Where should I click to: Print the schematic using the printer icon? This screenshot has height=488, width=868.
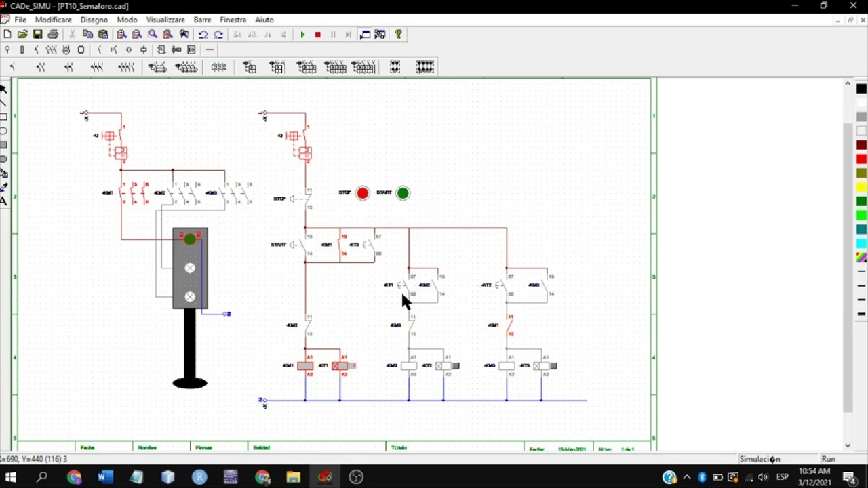tap(53, 35)
